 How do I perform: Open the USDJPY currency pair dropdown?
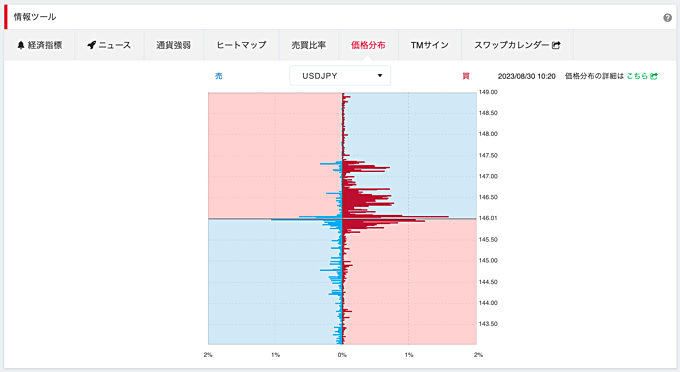340,76
